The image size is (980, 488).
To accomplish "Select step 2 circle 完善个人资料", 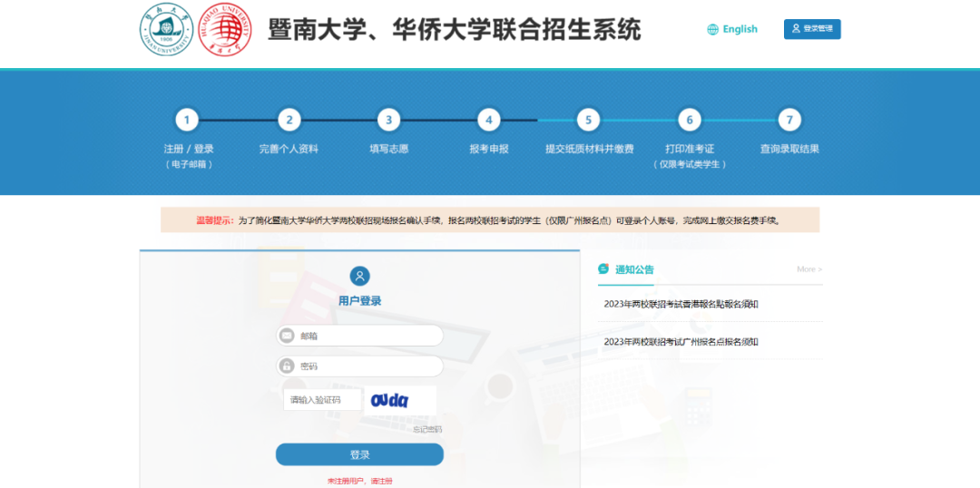I will [289, 120].
